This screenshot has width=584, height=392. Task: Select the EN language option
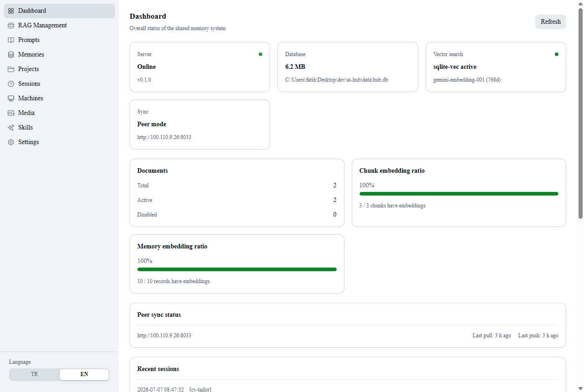click(84, 374)
